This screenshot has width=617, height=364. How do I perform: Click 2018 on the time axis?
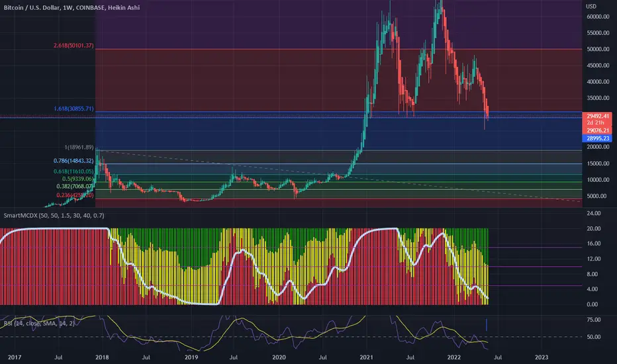pos(102,357)
